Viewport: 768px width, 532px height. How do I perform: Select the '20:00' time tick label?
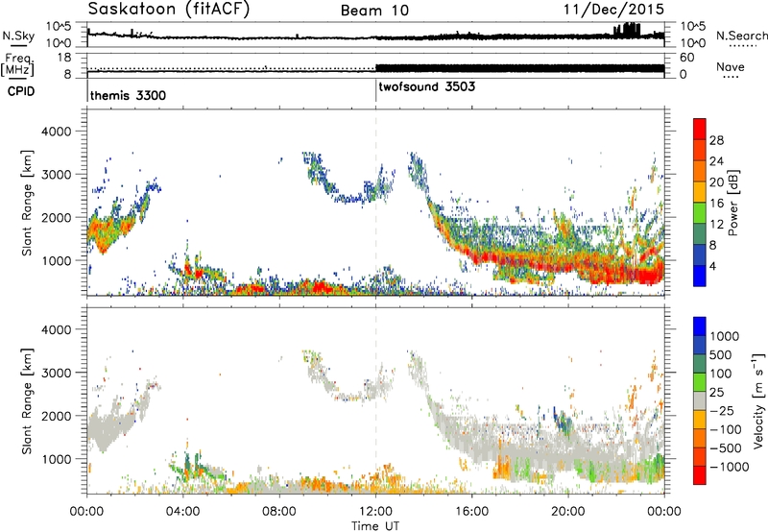(567, 512)
